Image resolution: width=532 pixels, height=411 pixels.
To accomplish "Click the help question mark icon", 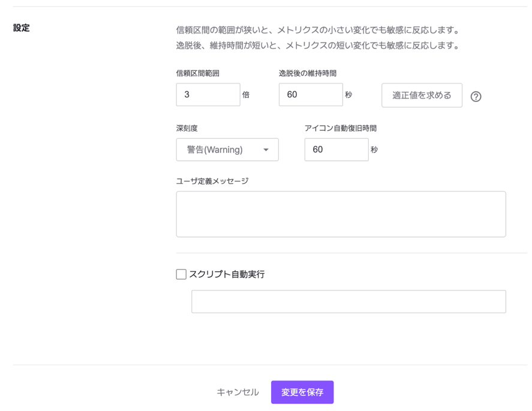I will (476, 97).
